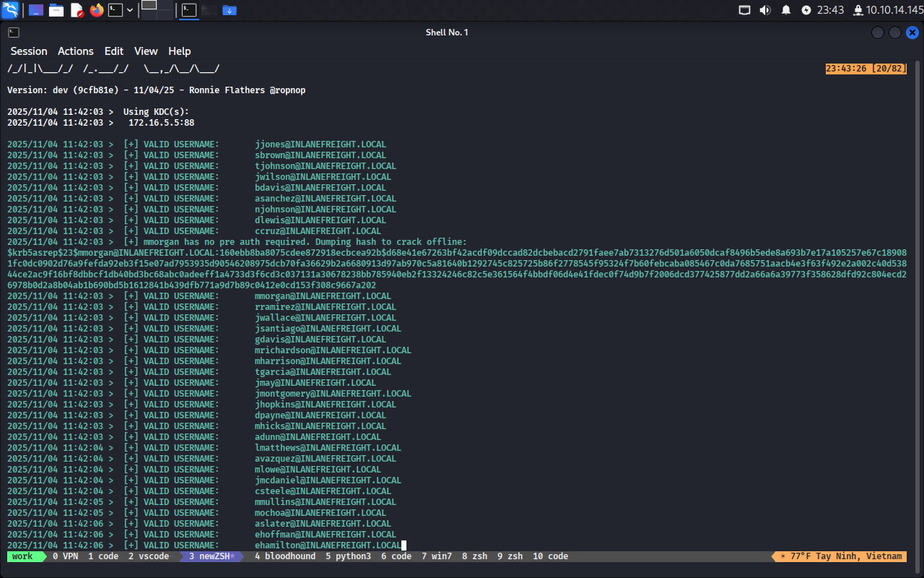This screenshot has height=578, width=924.
Task: Open the Edit menu
Action: pyautogui.click(x=114, y=51)
